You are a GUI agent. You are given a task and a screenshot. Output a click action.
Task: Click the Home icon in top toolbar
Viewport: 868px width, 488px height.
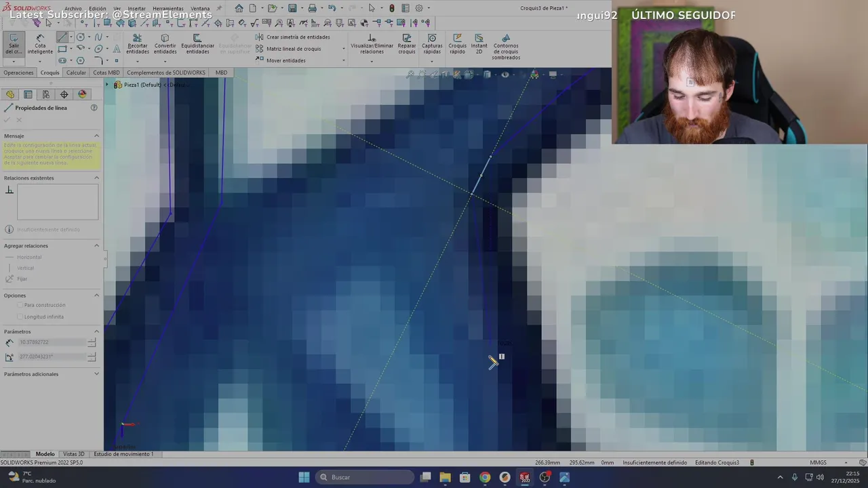coord(239,8)
